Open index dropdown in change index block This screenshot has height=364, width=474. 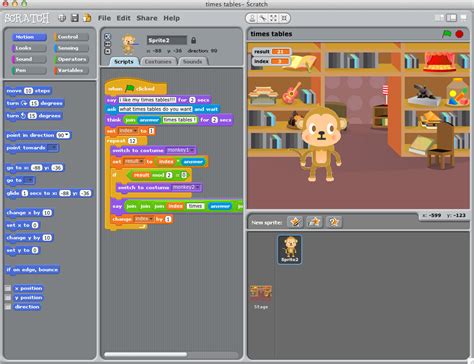coord(151,219)
